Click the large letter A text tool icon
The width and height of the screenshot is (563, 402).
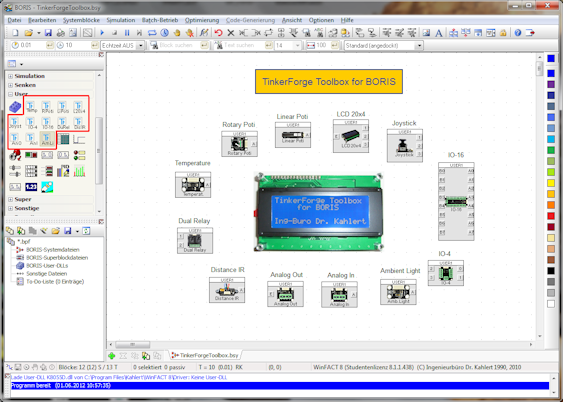(438, 33)
